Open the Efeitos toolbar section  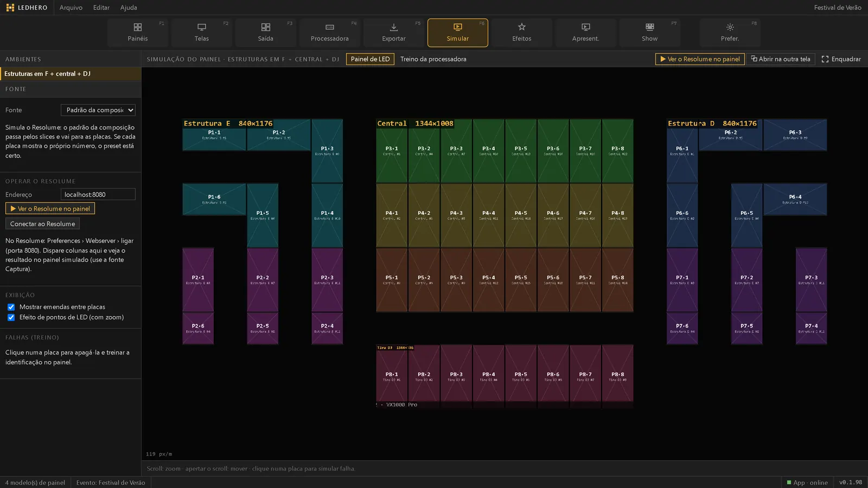point(522,33)
